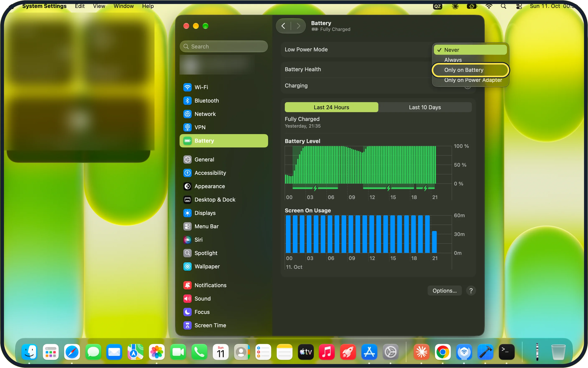Open Notifications settings
The width and height of the screenshot is (588, 368).
click(x=224, y=285)
